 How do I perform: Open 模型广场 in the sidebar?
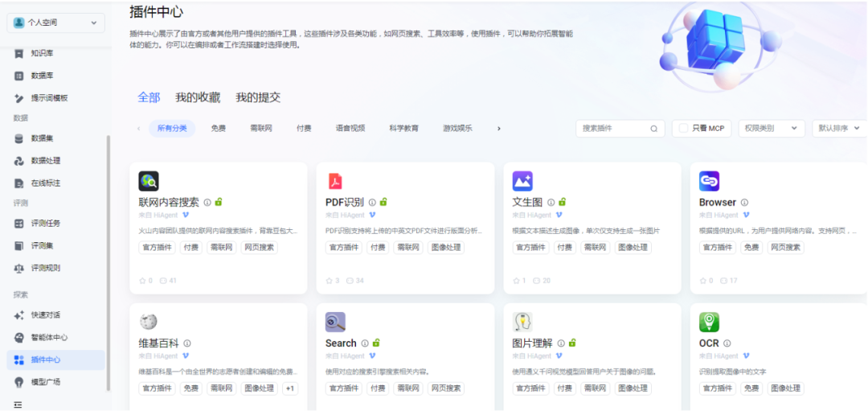tap(46, 382)
